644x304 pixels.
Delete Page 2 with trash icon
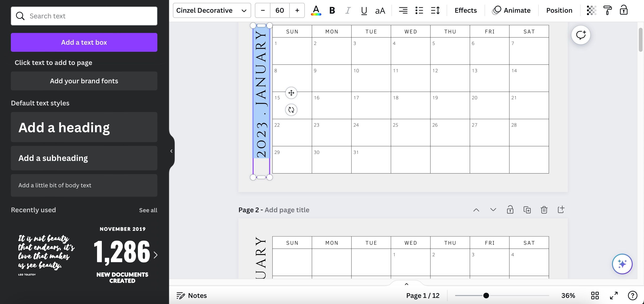pos(544,210)
